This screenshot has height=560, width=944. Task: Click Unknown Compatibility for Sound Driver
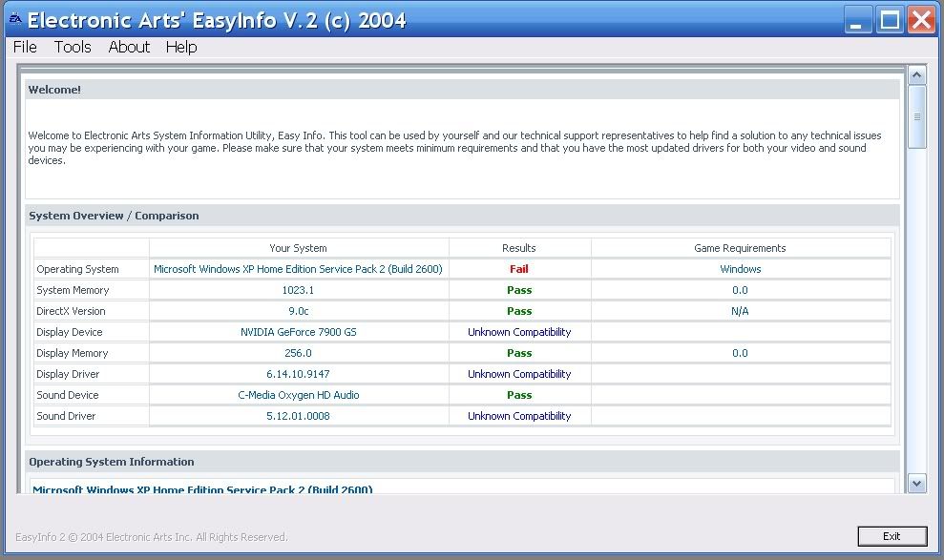tap(519, 416)
